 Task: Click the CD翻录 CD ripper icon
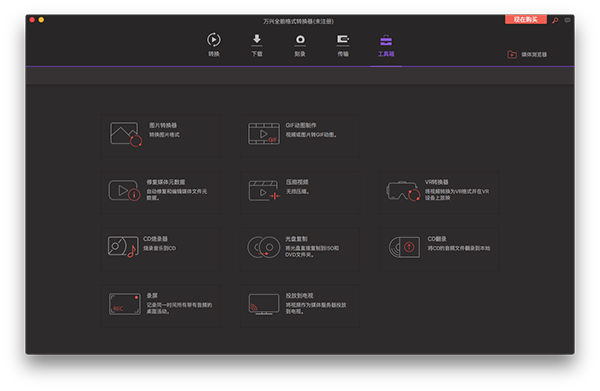[x=404, y=247]
